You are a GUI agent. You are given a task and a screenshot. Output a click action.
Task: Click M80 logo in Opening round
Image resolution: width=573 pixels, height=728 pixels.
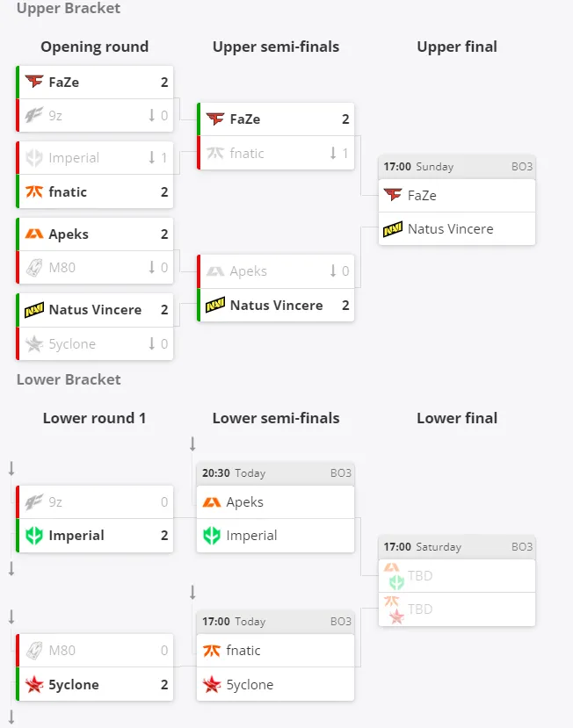coord(34,268)
